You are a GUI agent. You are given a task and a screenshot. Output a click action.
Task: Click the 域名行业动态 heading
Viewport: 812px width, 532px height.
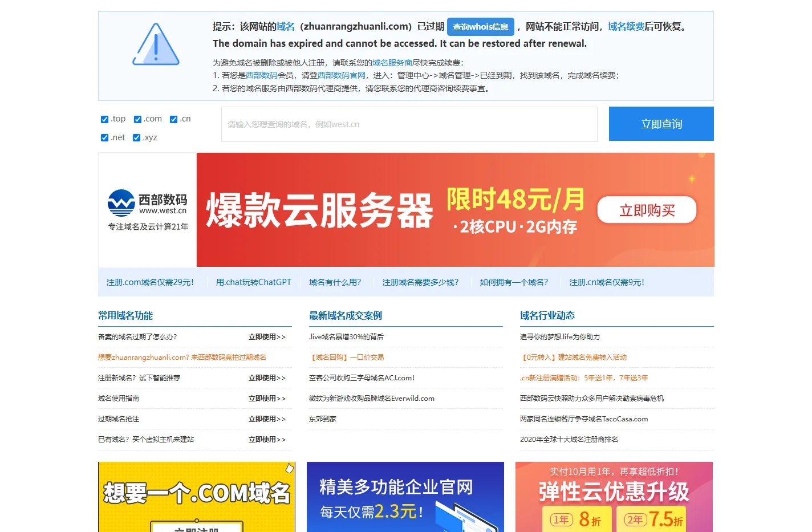[547, 315]
